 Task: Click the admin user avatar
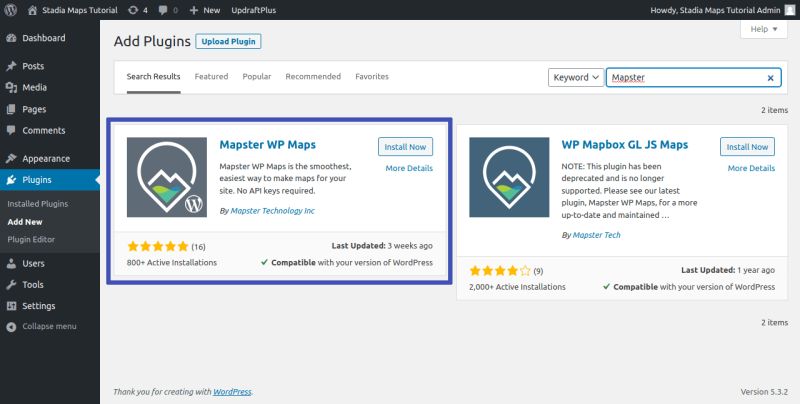point(789,10)
